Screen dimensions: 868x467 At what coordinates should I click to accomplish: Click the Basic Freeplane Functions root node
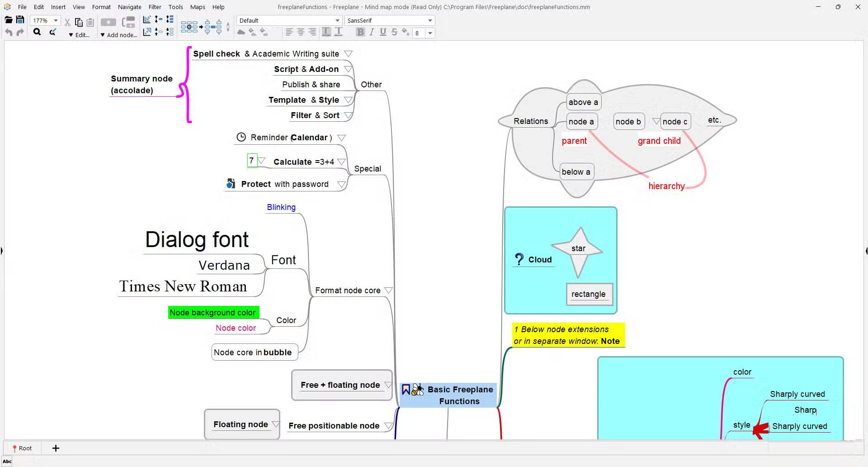pos(459,395)
